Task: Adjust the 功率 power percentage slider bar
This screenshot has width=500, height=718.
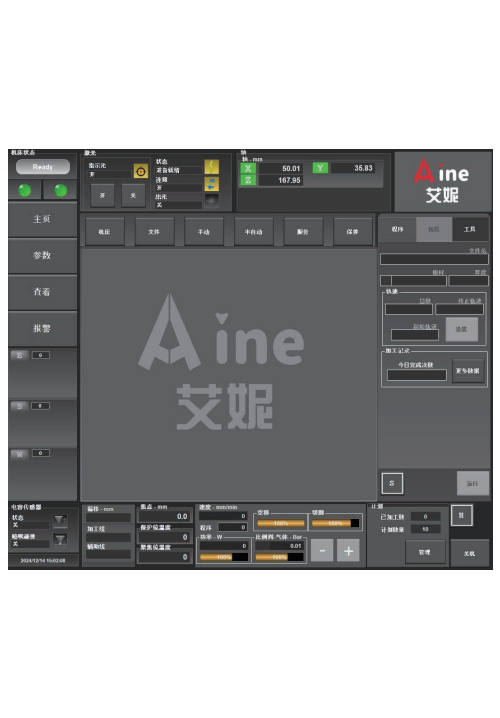Action: 224,557
